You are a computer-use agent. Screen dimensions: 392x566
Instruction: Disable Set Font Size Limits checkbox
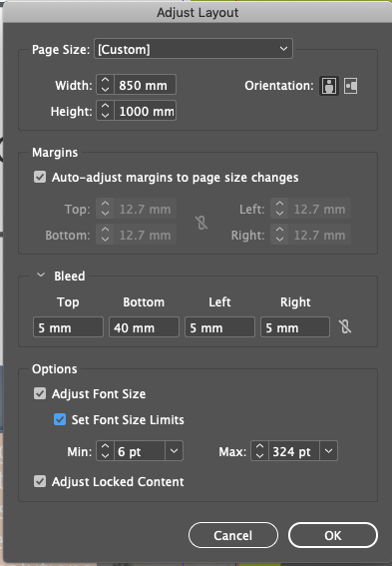click(x=60, y=419)
